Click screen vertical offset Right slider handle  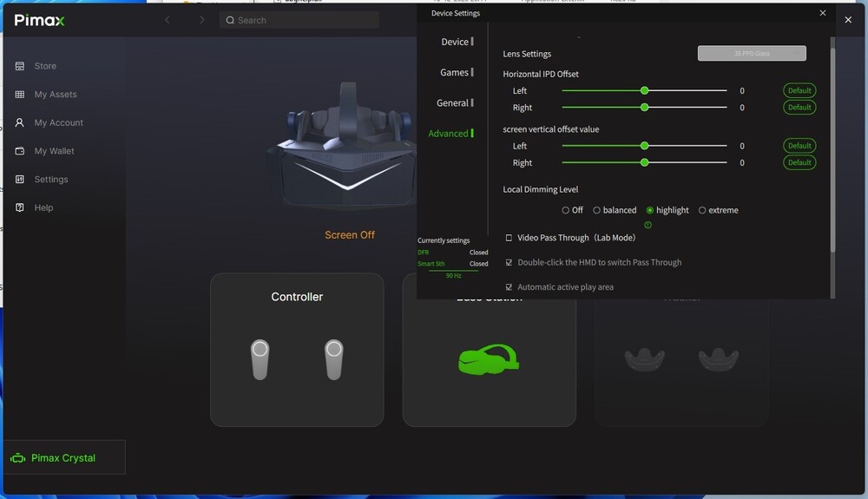pos(644,162)
